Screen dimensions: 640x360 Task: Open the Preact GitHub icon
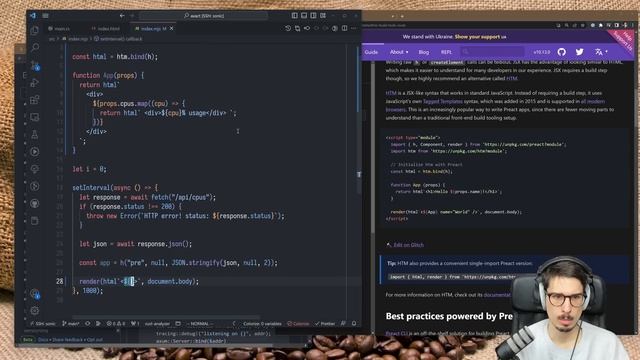pyautogui.click(x=562, y=52)
